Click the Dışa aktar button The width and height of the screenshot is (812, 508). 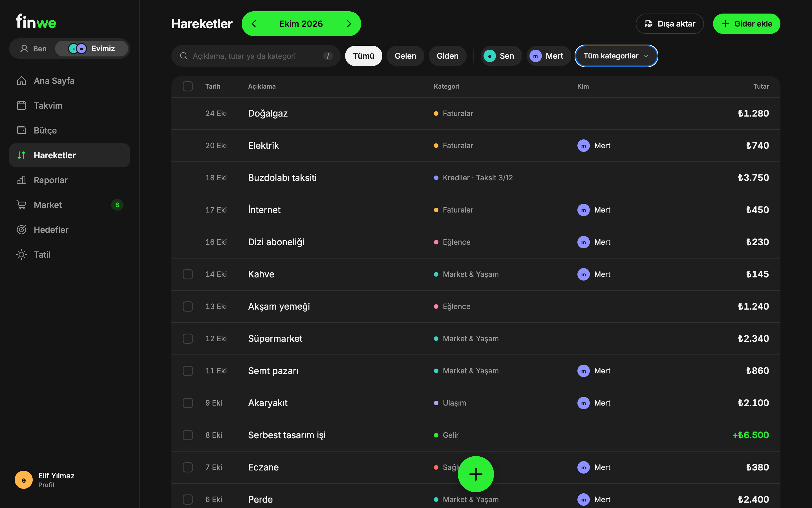click(x=669, y=24)
